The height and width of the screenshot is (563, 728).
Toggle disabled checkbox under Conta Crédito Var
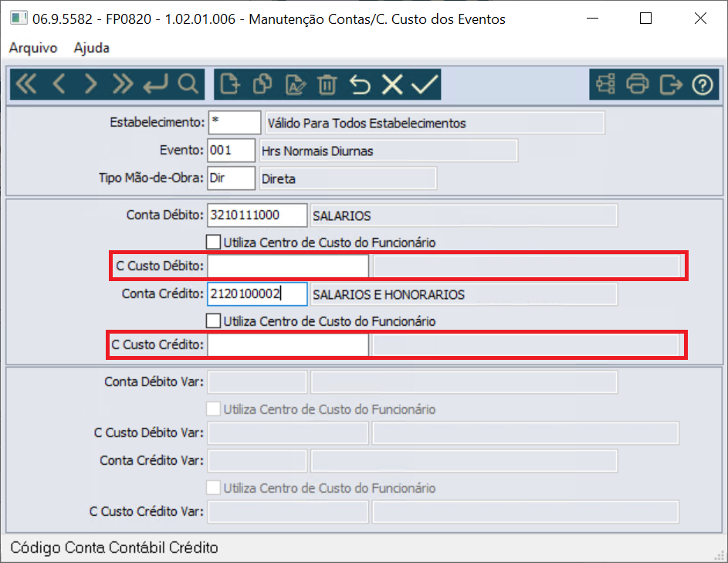click(214, 488)
